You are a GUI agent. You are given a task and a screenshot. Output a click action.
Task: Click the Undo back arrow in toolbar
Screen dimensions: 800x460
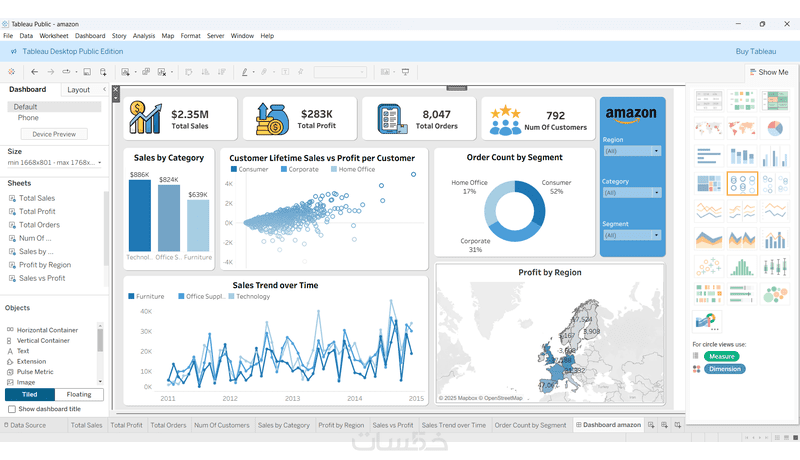34,72
